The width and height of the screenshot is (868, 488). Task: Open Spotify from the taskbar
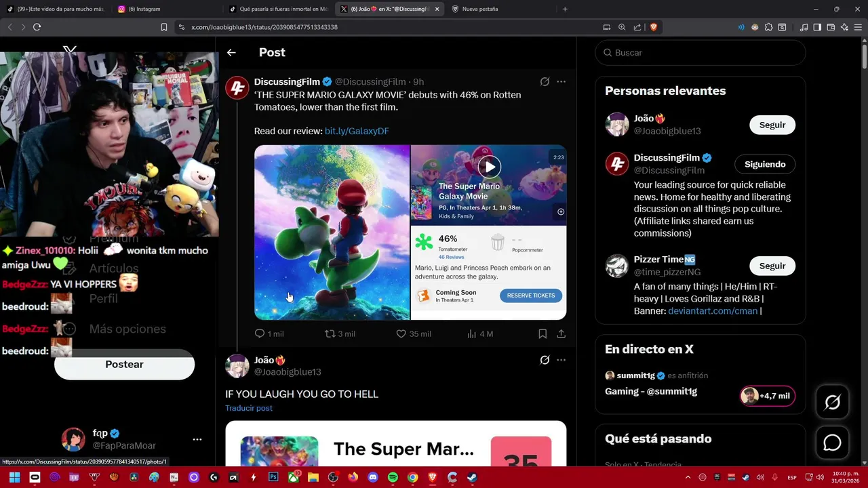(x=393, y=477)
